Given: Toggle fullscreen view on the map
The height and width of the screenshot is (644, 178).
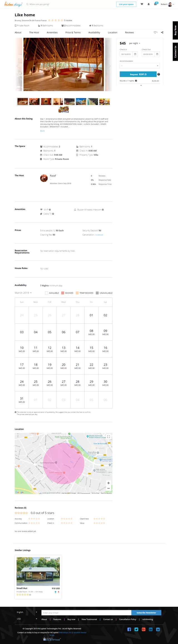Looking at the screenshot, I should [108, 437].
